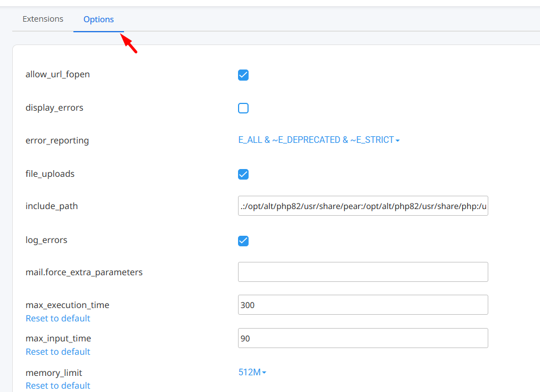Click the log_errors label text
This screenshot has width=540, height=392.
[46, 240]
